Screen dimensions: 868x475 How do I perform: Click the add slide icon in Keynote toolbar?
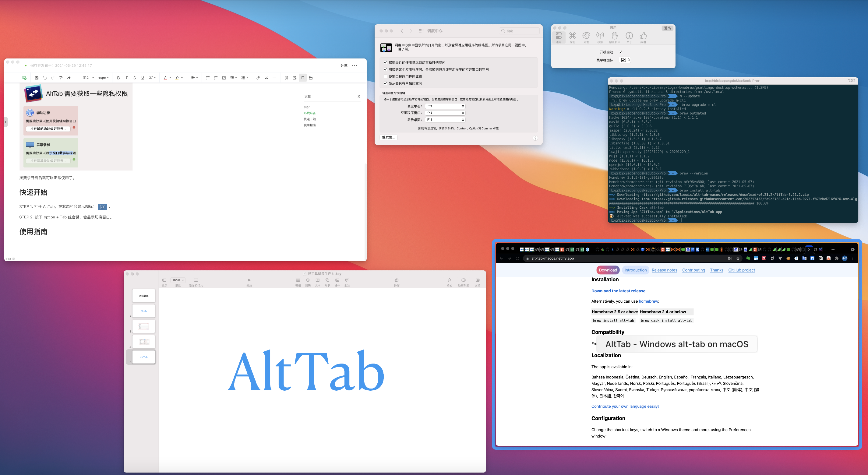click(196, 280)
